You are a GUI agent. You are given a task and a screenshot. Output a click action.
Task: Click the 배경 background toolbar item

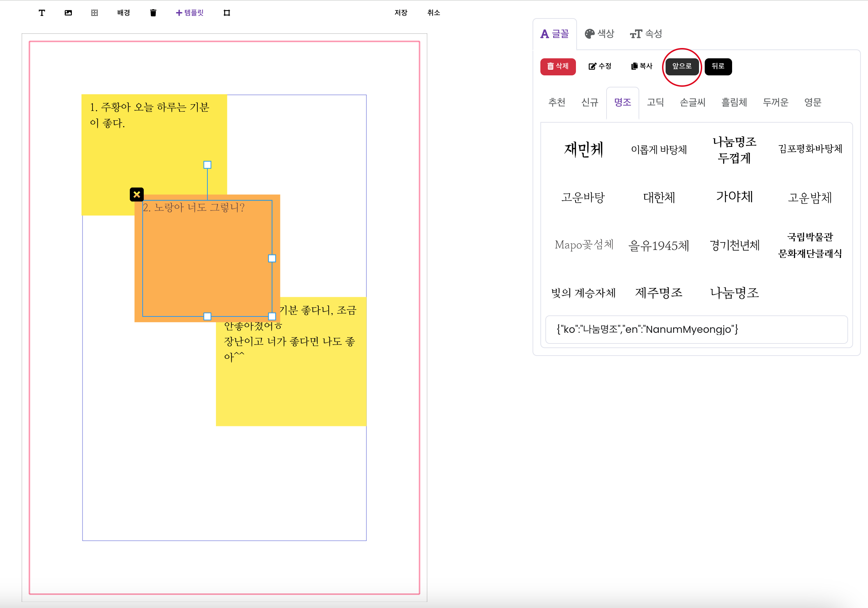[x=124, y=13]
